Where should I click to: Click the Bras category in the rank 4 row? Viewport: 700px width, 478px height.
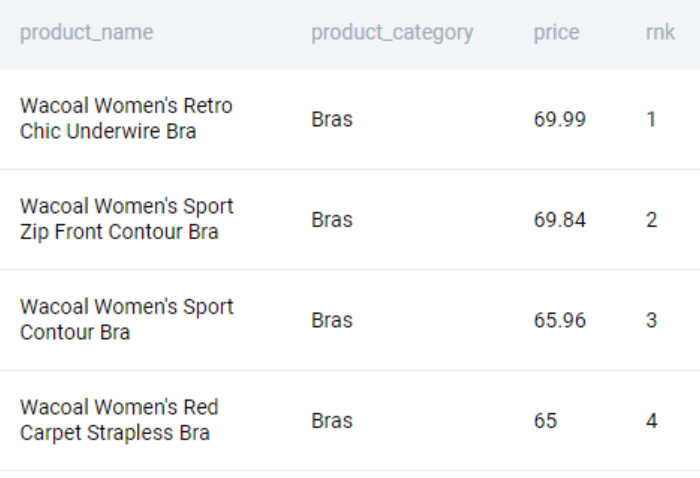coord(332,421)
